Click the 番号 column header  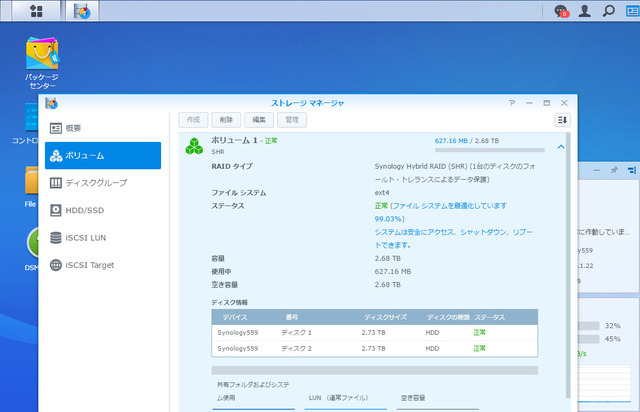[x=291, y=317]
